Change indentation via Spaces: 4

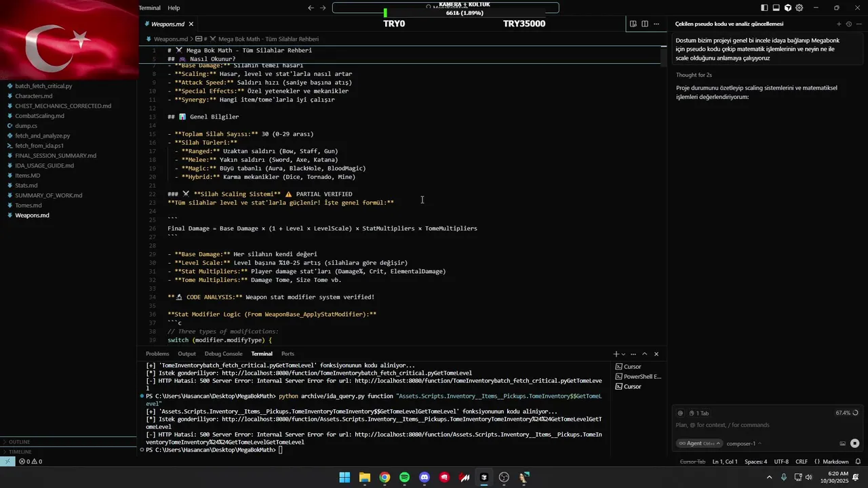755,462
